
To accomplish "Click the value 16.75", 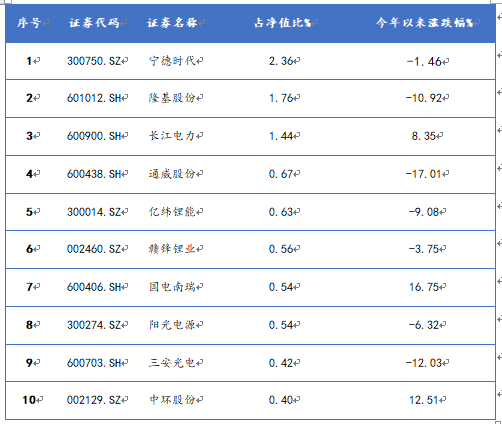I will point(424,287).
